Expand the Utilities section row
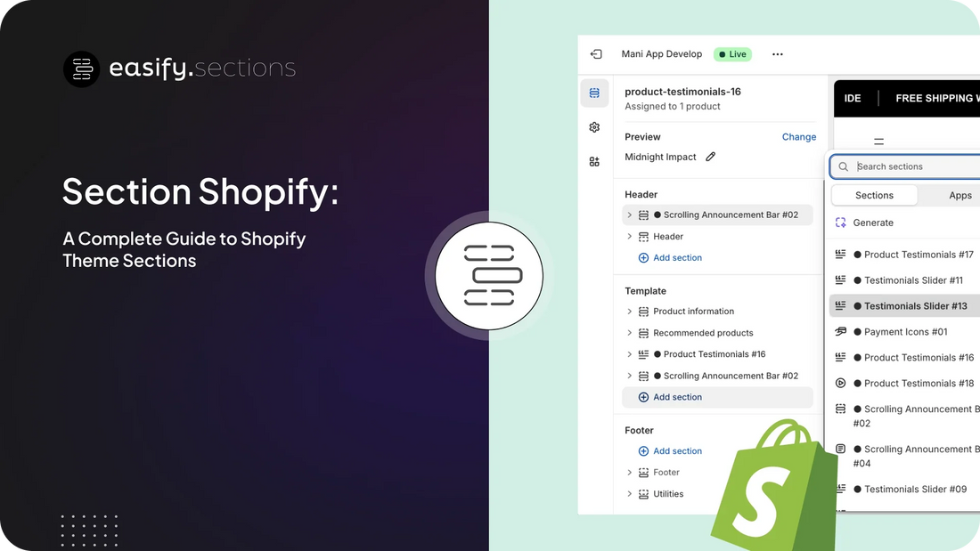 [629, 494]
